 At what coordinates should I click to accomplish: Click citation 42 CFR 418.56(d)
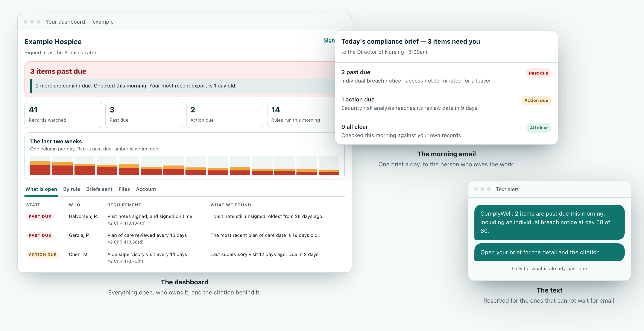click(x=126, y=242)
